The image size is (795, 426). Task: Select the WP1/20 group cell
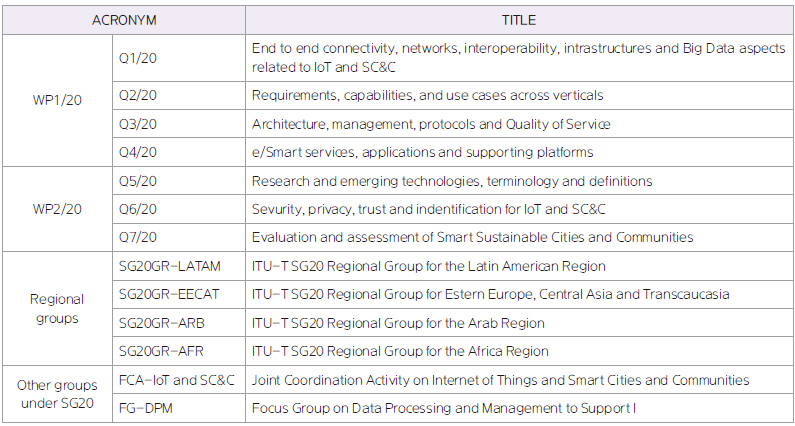[56, 100]
